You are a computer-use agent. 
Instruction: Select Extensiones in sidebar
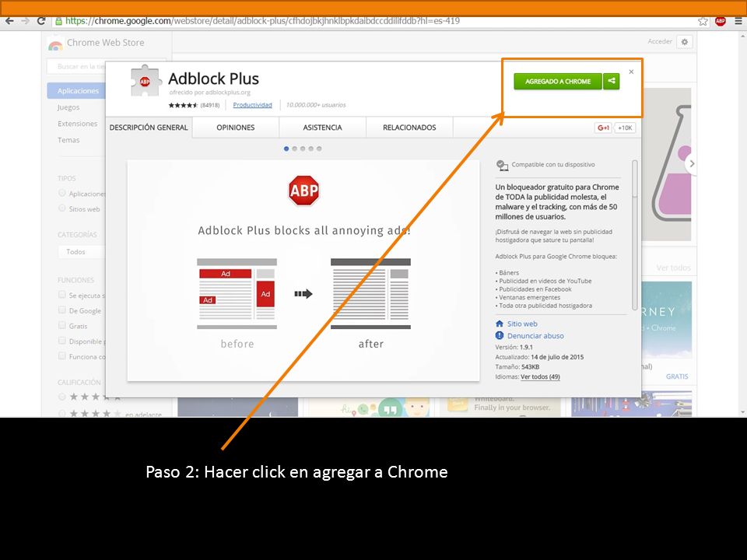coord(78,124)
